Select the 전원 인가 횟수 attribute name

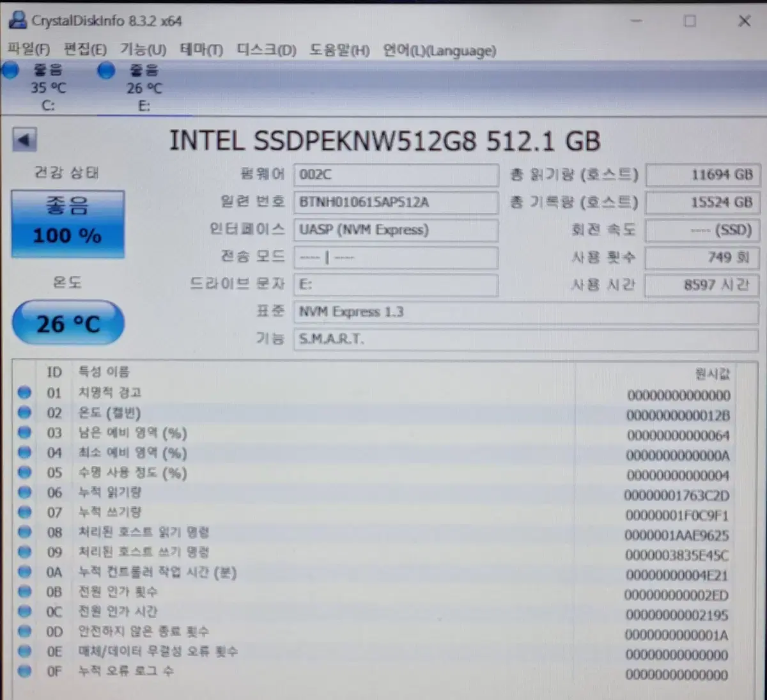tap(118, 591)
